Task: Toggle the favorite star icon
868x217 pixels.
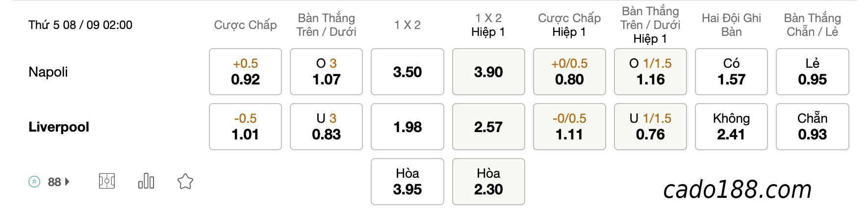Action: click(185, 182)
